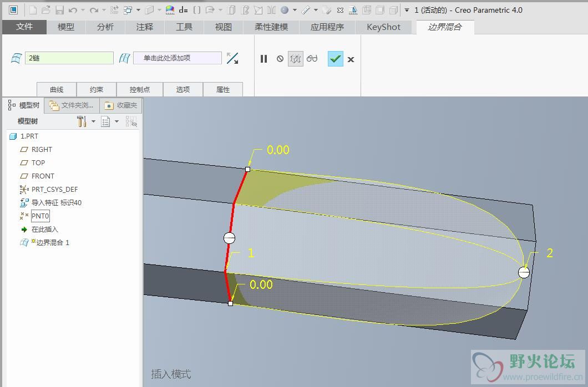
Task: Click the application window icon at top-left
Action: 13,10
